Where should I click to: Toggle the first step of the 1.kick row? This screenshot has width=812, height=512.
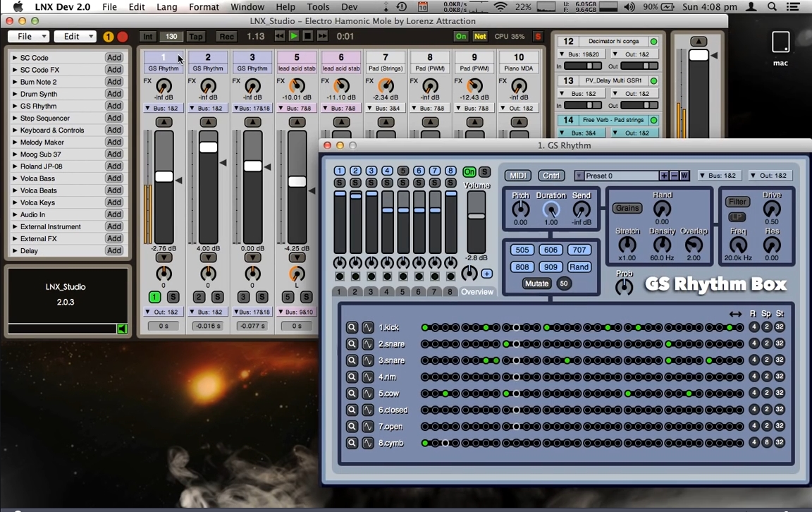pos(425,327)
